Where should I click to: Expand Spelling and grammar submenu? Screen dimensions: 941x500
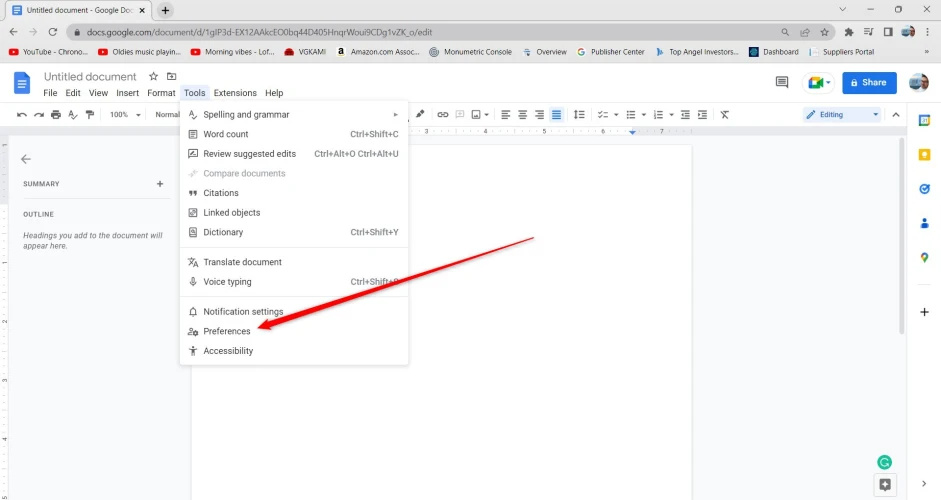294,115
